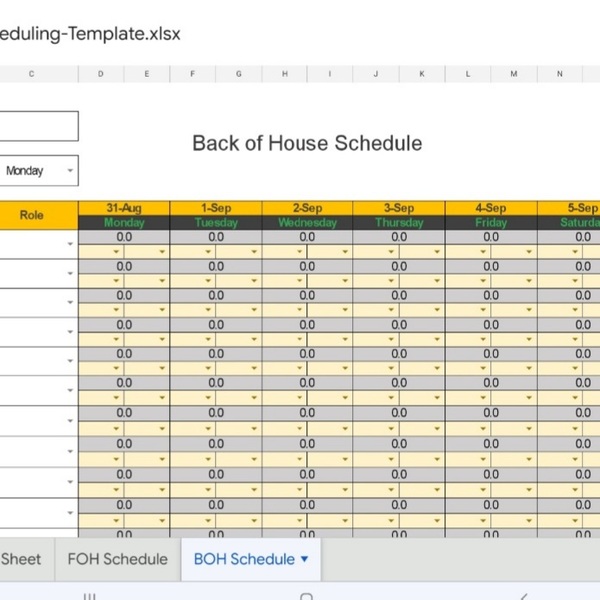Select the Back of House Schedule title

[307, 143]
